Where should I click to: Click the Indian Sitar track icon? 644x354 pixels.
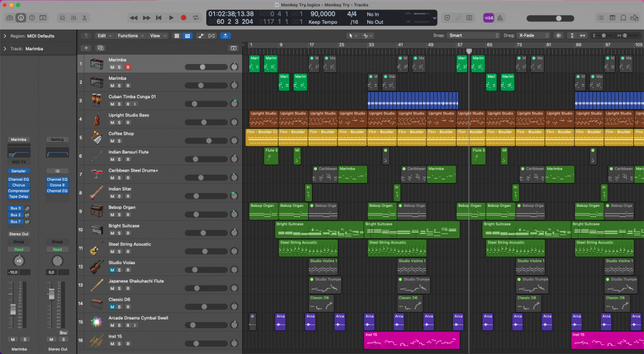pos(96,192)
